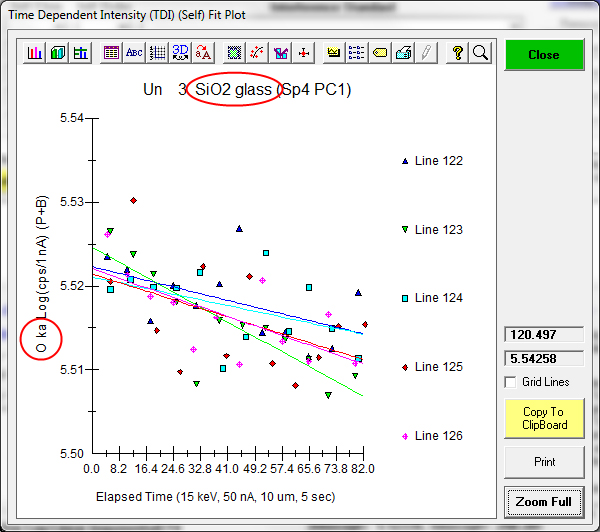Click the Copy To ClipBoard button

pyautogui.click(x=543, y=418)
